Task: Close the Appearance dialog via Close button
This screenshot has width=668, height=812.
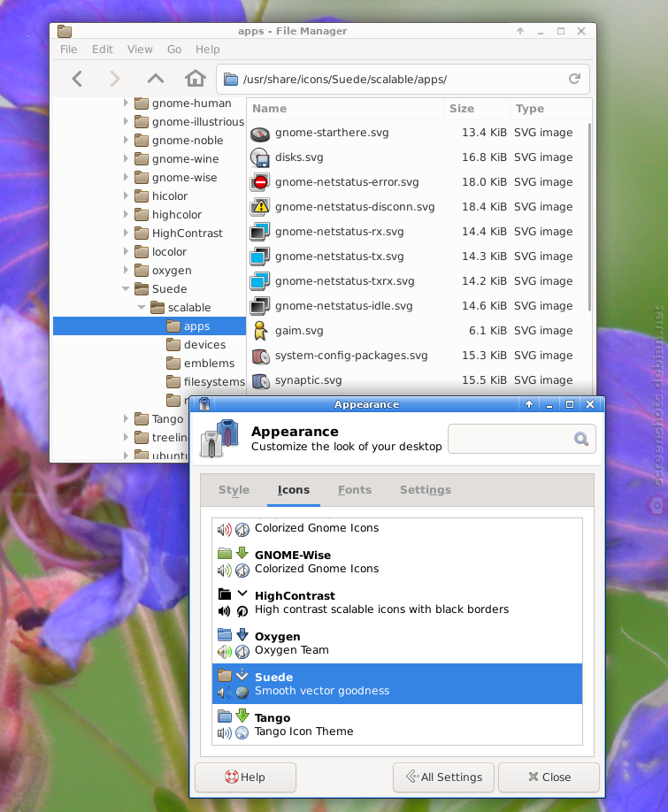Action: (549, 778)
